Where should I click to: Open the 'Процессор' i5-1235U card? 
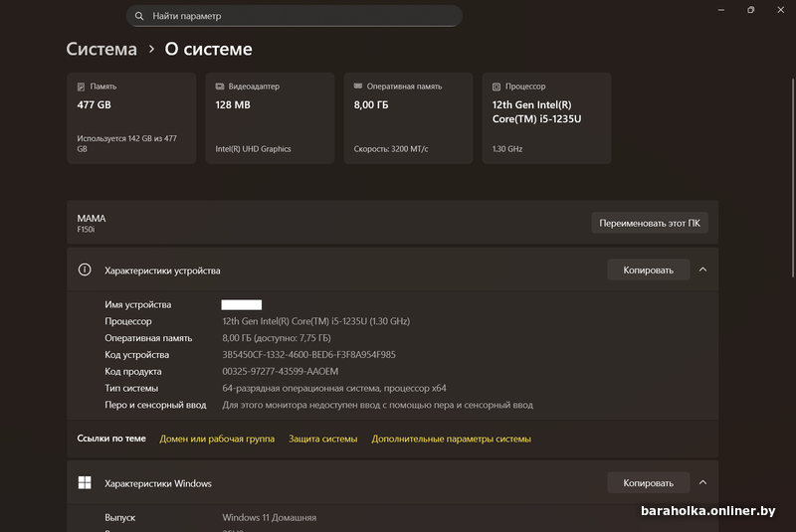tap(546, 118)
